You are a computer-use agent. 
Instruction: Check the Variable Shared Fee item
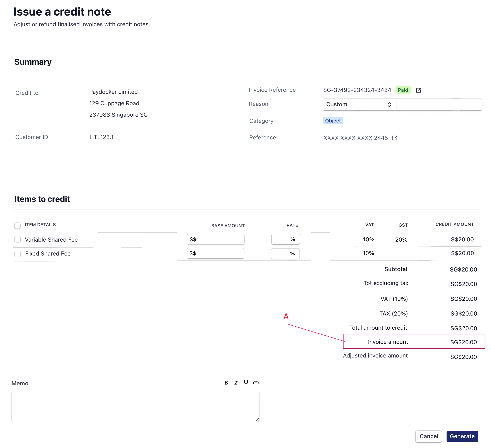pos(17,239)
